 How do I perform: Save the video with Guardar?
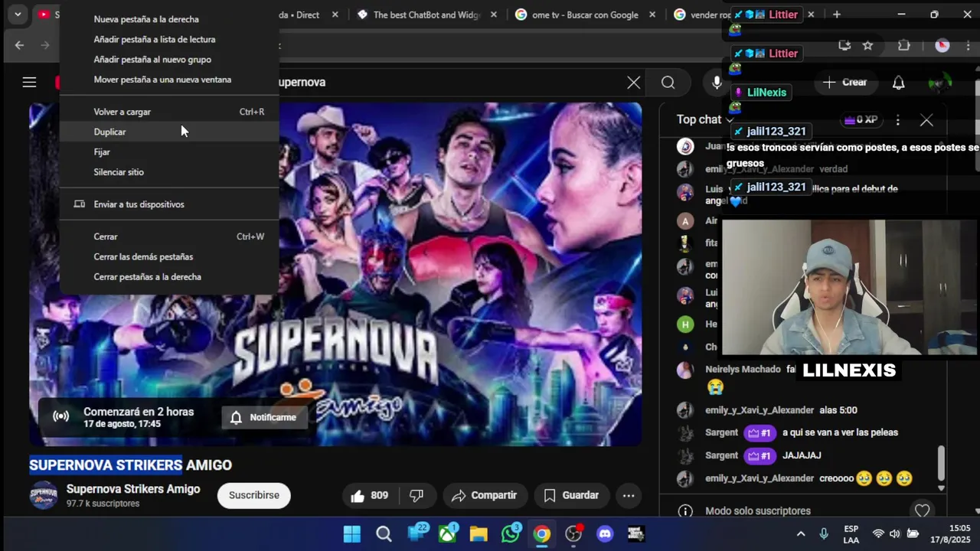[x=571, y=496]
